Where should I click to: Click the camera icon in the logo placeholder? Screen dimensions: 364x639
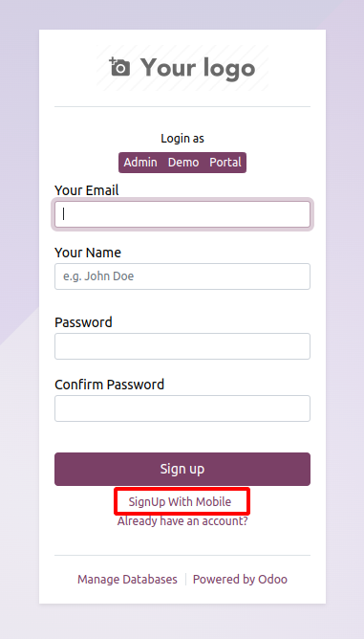coord(119,67)
